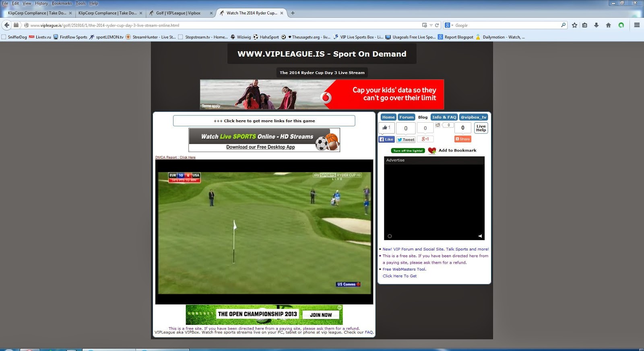Click the shield icon in the address bar
644x351 pixels.
424,25
